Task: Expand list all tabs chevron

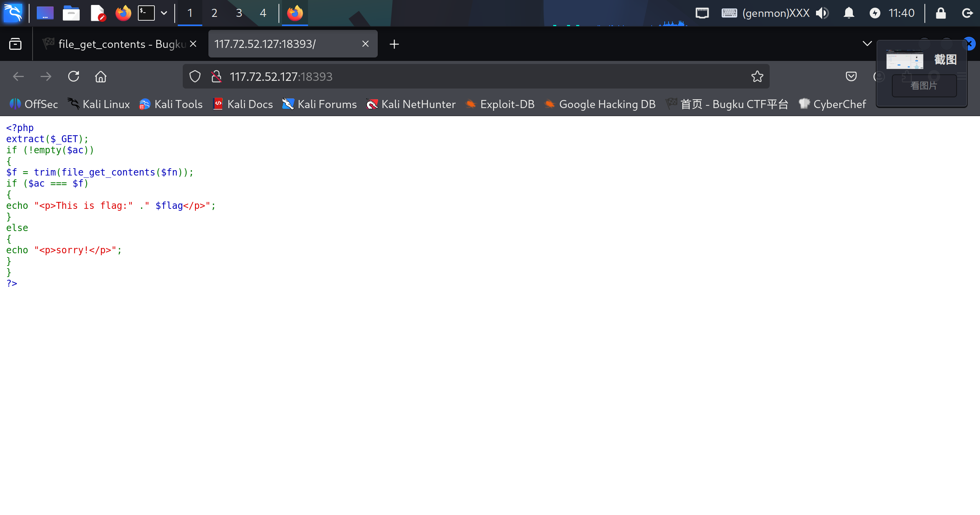Action: point(867,44)
